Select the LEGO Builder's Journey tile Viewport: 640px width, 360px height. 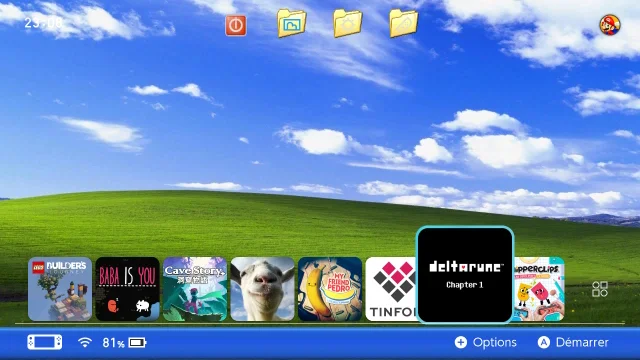[x=60, y=289]
